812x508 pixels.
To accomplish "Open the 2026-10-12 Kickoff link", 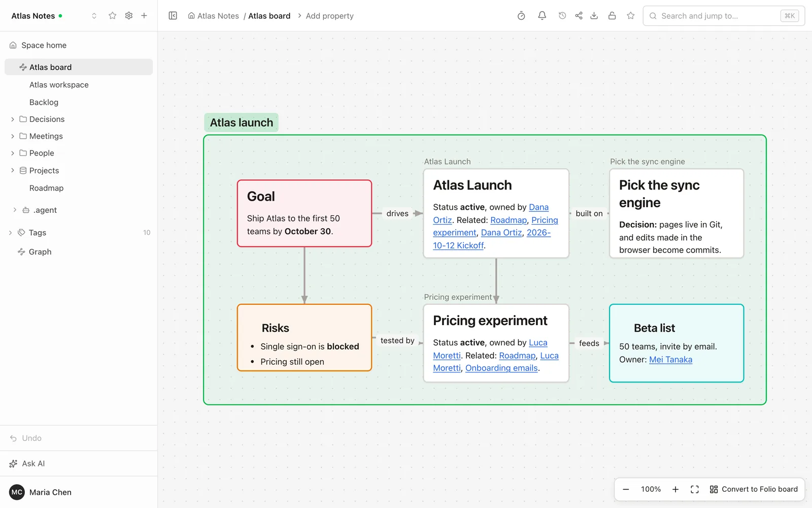I will pos(492,239).
